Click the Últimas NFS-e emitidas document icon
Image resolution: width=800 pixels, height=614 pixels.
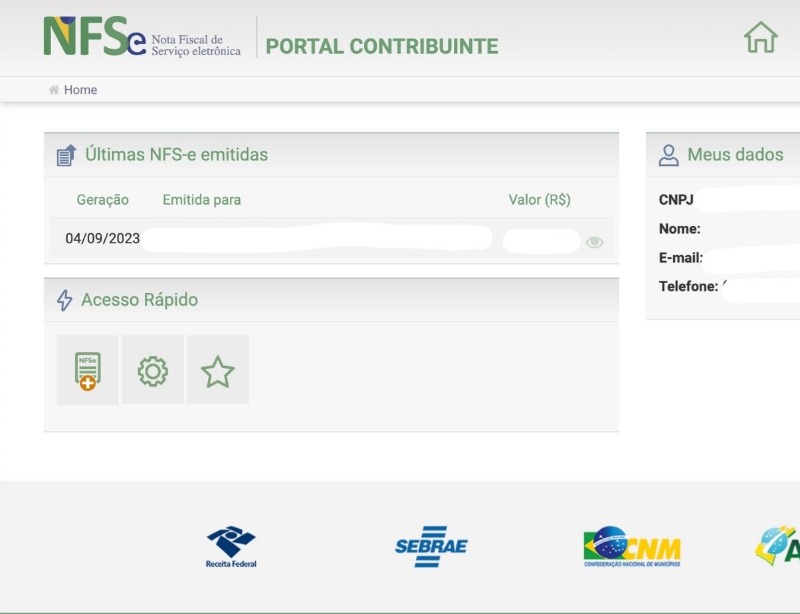[x=66, y=155]
